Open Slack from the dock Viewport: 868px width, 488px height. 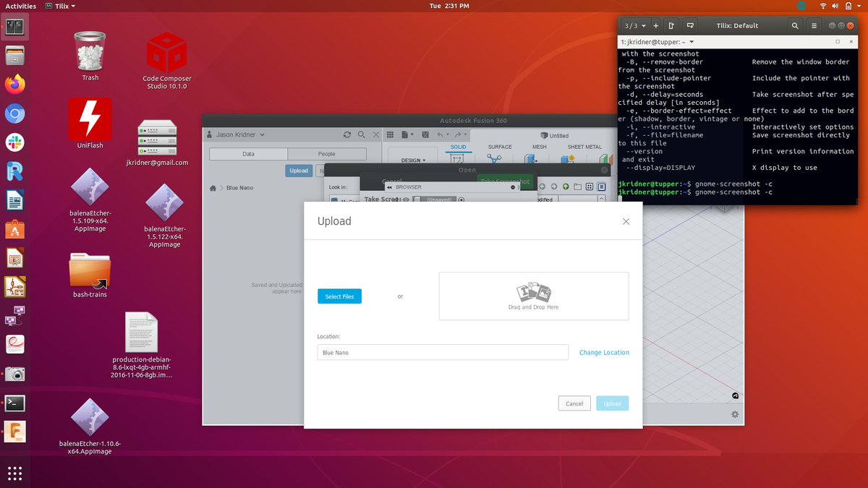pyautogui.click(x=15, y=142)
